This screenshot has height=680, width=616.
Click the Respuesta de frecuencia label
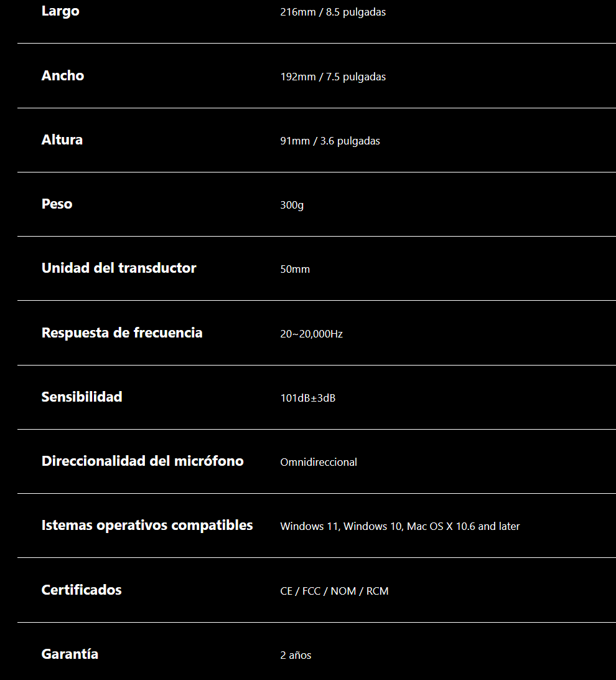[122, 333]
